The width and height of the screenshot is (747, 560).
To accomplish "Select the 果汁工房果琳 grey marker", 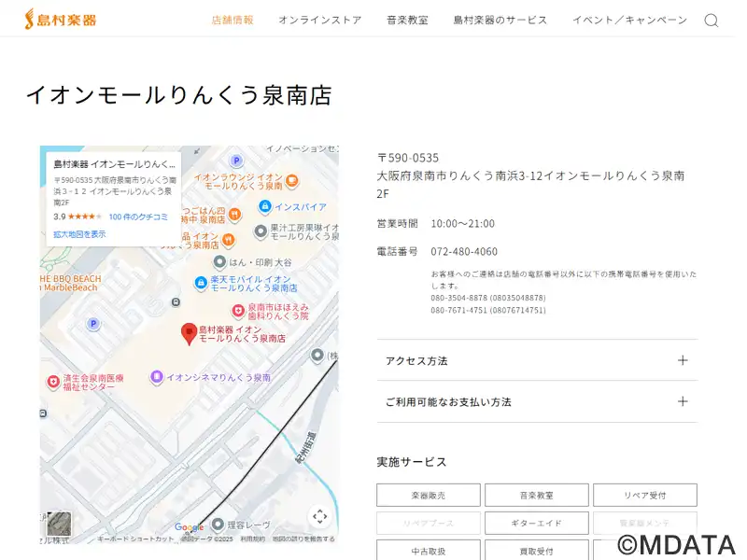I will coord(261,231).
